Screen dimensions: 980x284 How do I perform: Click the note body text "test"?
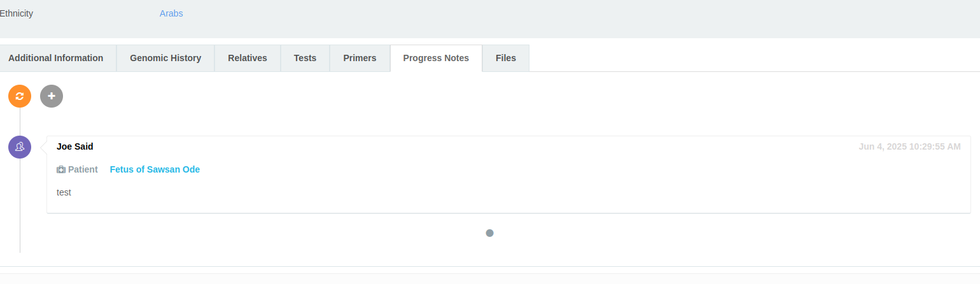coord(64,192)
